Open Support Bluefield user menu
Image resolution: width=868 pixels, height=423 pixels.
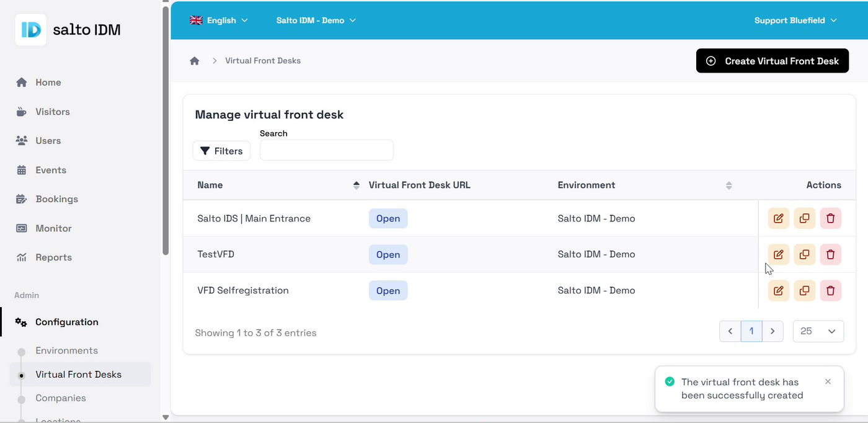(x=795, y=20)
